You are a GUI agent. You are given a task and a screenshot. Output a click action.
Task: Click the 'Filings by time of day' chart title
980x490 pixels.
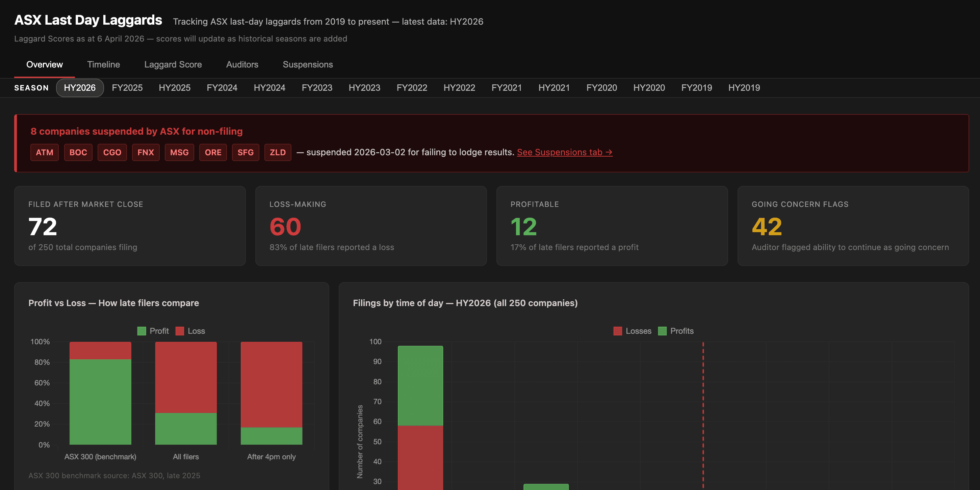point(465,303)
